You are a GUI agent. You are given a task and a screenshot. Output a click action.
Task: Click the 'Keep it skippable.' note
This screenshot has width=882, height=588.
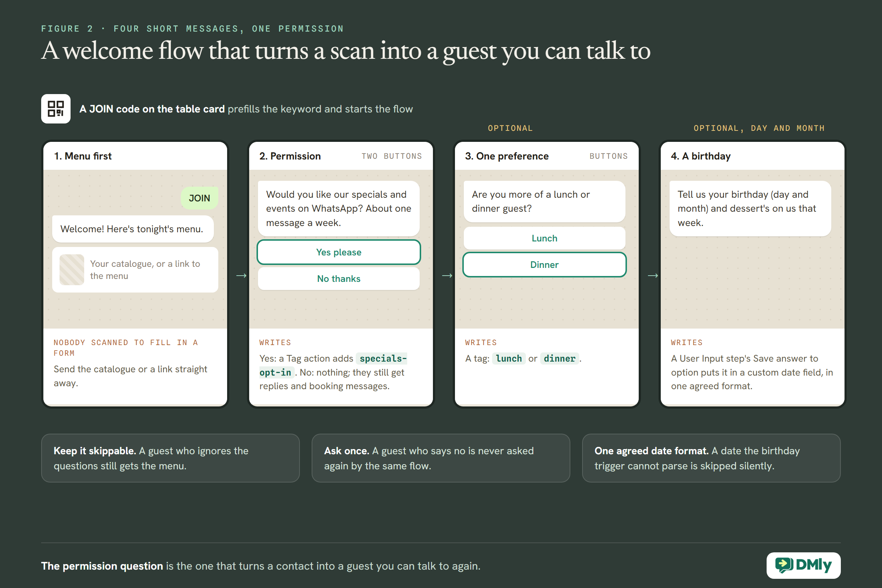click(170, 458)
